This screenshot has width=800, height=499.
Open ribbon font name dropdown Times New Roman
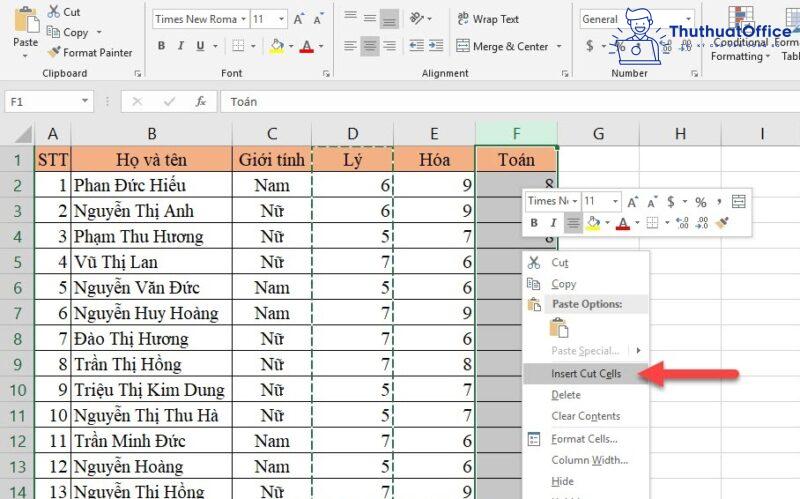coord(243,19)
